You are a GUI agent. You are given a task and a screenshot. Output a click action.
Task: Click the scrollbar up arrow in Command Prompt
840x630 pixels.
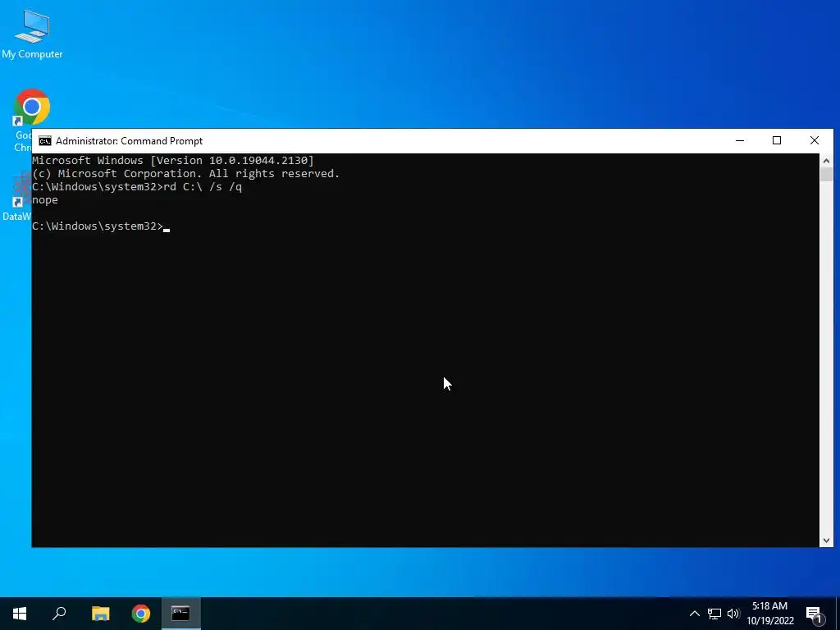coord(826,160)
